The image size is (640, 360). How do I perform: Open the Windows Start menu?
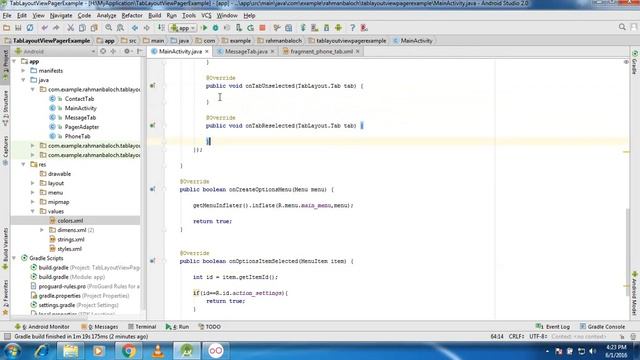12,351
